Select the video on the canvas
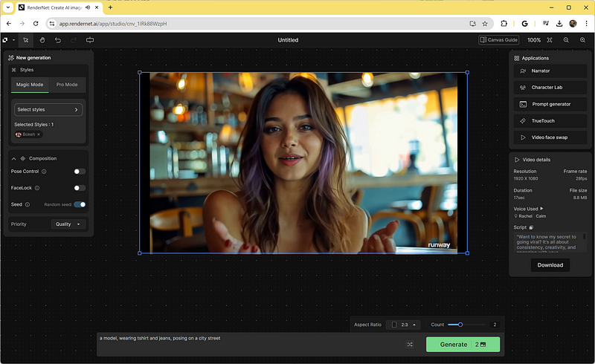595x364 pixels. pos(303,163)
